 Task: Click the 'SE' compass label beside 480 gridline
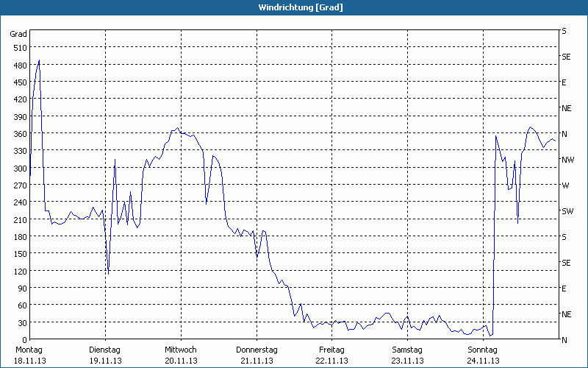566,57
